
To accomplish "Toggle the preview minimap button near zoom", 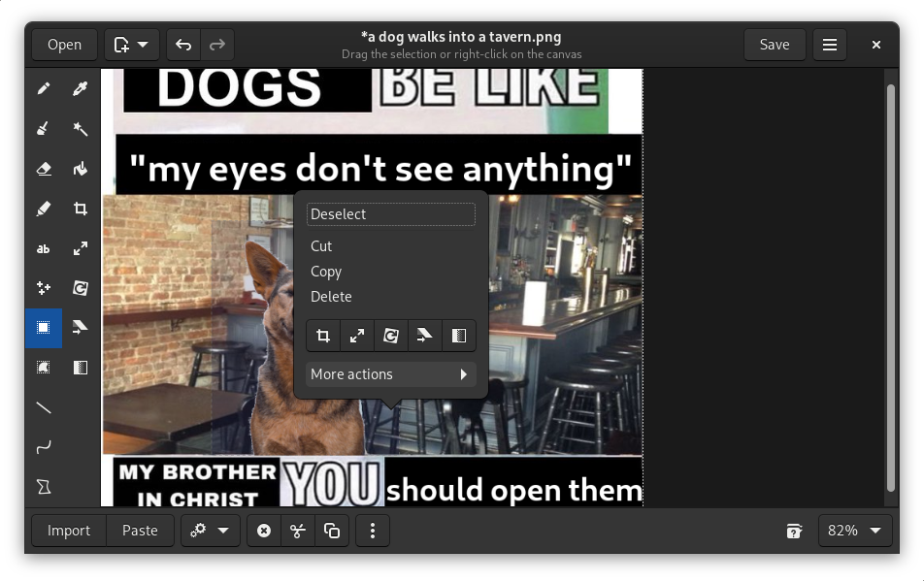I will [x=794, y=531].
